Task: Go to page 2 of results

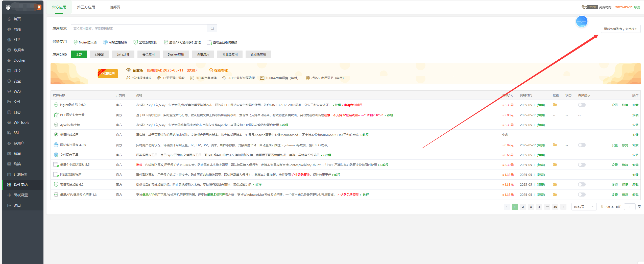Action: pos(523,207)
